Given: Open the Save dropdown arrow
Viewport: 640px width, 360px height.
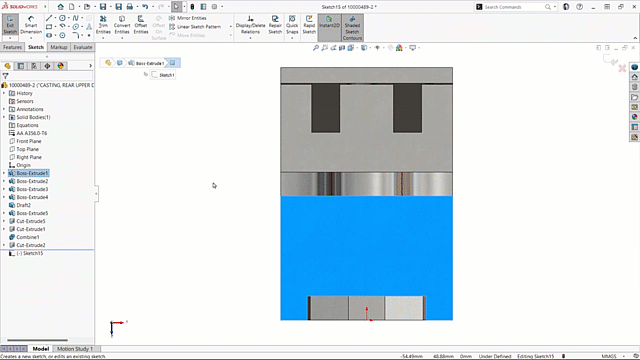Looking at the screenshot, I should pyautogui.click(x=110, y=7).
